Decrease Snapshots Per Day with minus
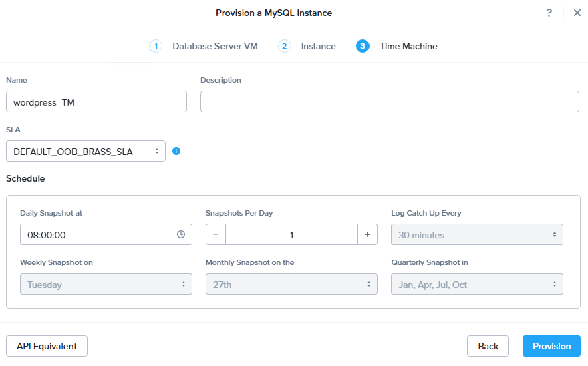The width and height of the screenshot is (588, 366). click(x=216, y=235)
